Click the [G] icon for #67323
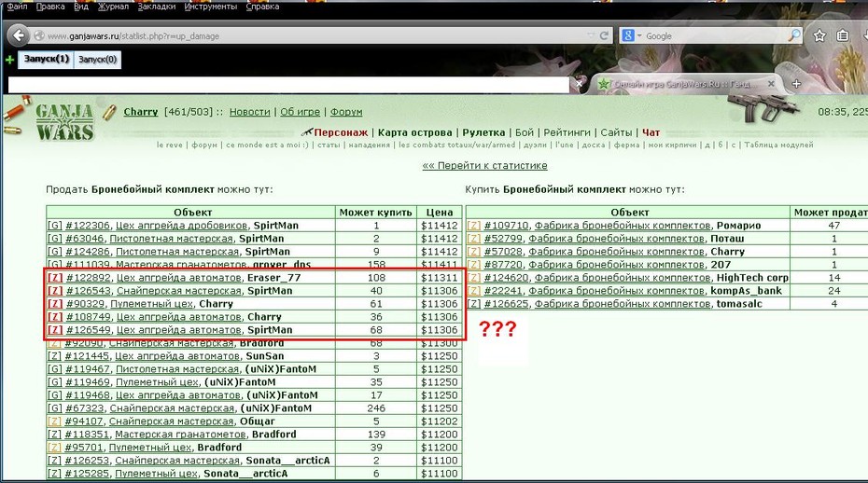The height and width of the screenshot is (483, 868). click(x=55, y=408)
